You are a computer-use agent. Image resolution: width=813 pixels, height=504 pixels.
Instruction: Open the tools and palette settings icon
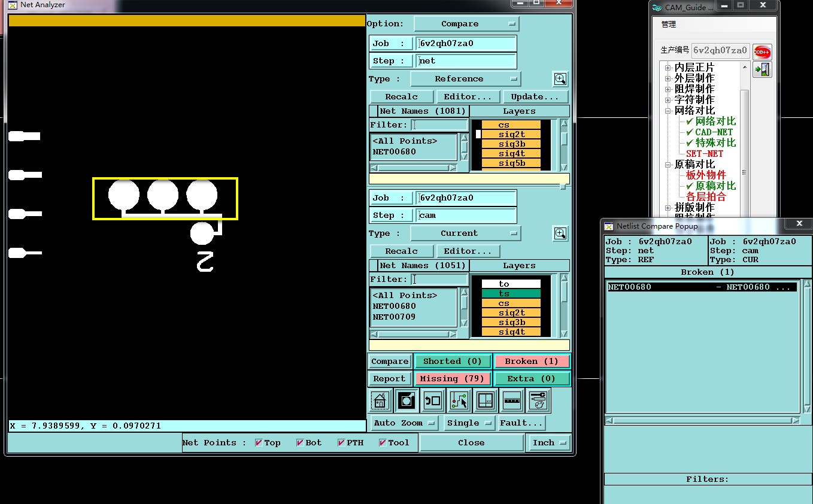(538, 400)
